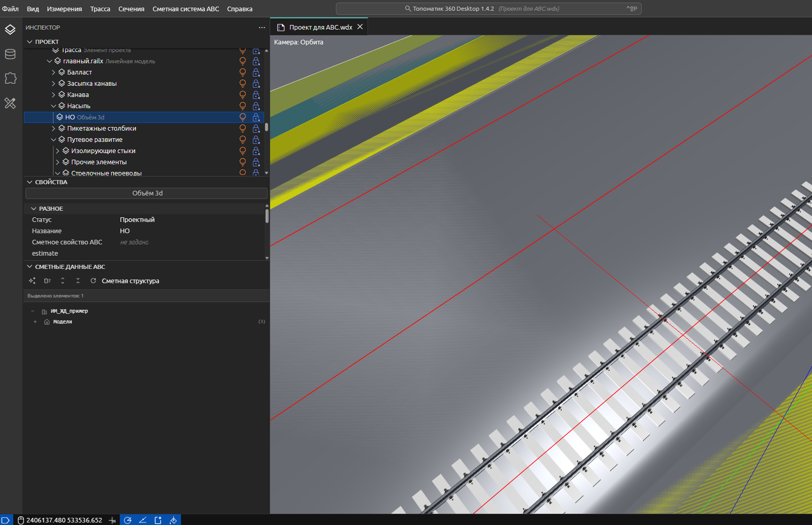Click the Название value НО
This screenshot has width=812, height=525.
point(125,231)
